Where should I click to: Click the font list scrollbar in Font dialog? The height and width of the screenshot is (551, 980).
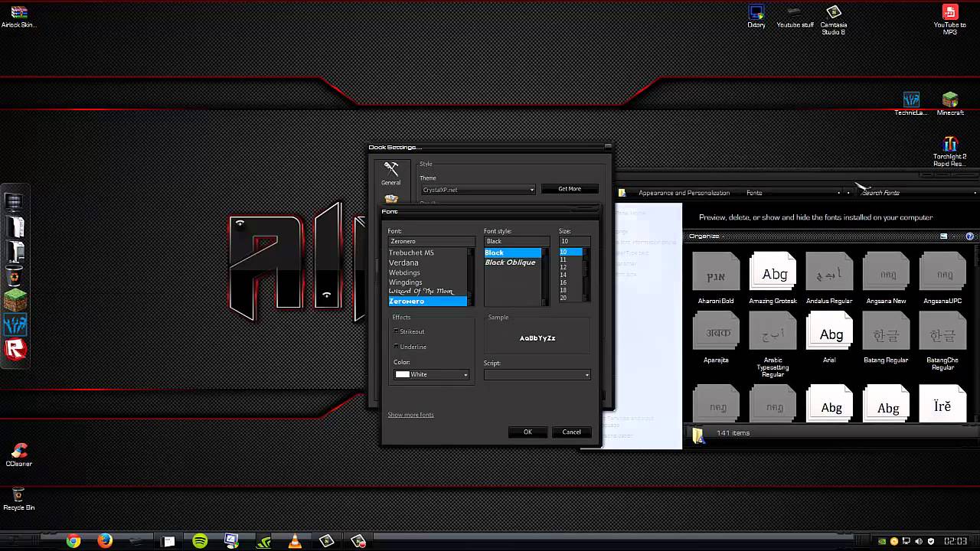pos(471,277)
